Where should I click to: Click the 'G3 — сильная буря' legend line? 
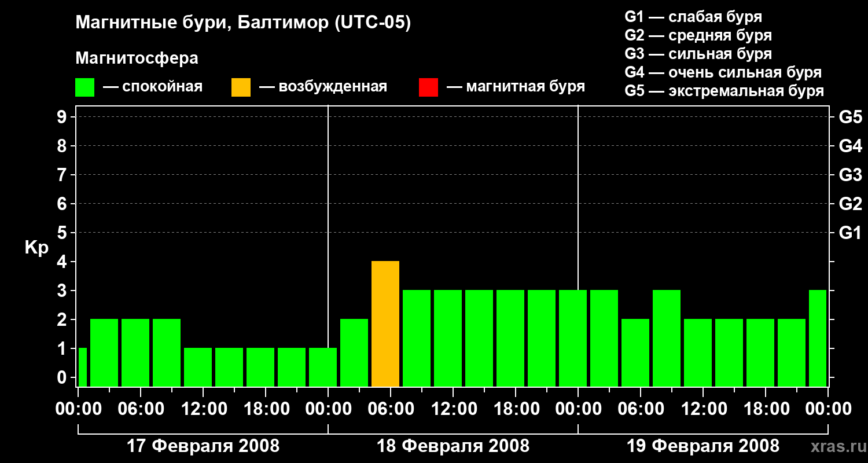698,54
